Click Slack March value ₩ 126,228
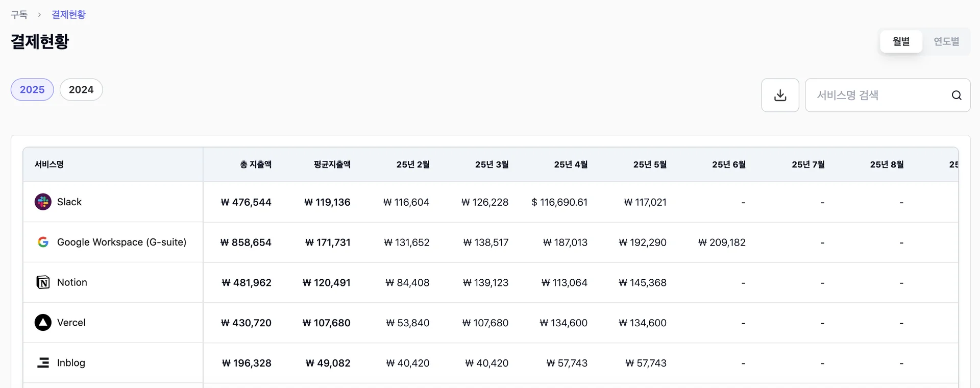980x388 pixels. 485,202
